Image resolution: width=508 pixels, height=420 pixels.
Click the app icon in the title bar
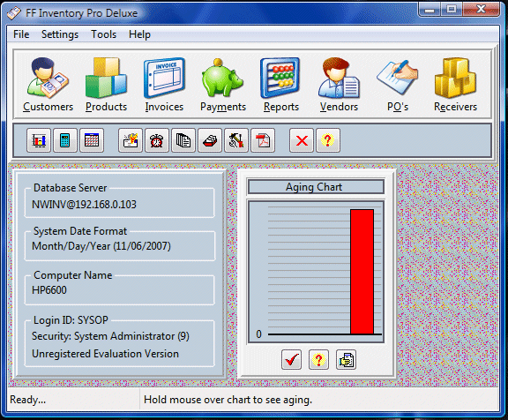(14, 13)
